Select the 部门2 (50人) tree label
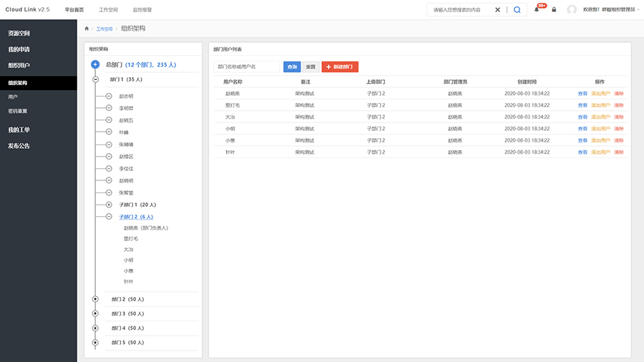644x362 pixels. [x=128, y=299]
